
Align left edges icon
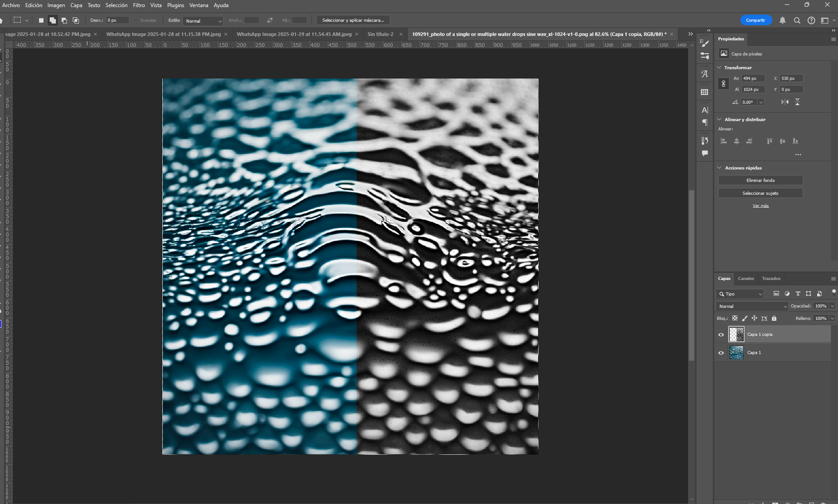(724, 141)
